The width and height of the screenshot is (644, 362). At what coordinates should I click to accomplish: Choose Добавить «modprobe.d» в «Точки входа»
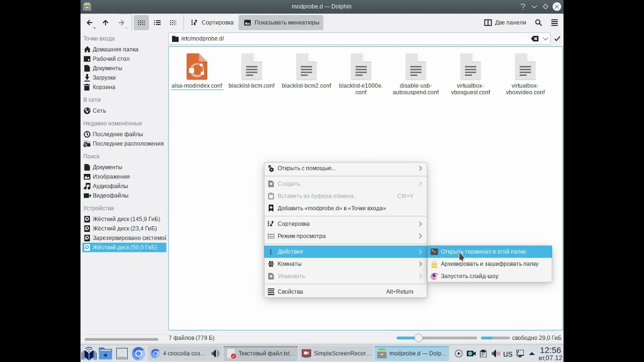345,208
